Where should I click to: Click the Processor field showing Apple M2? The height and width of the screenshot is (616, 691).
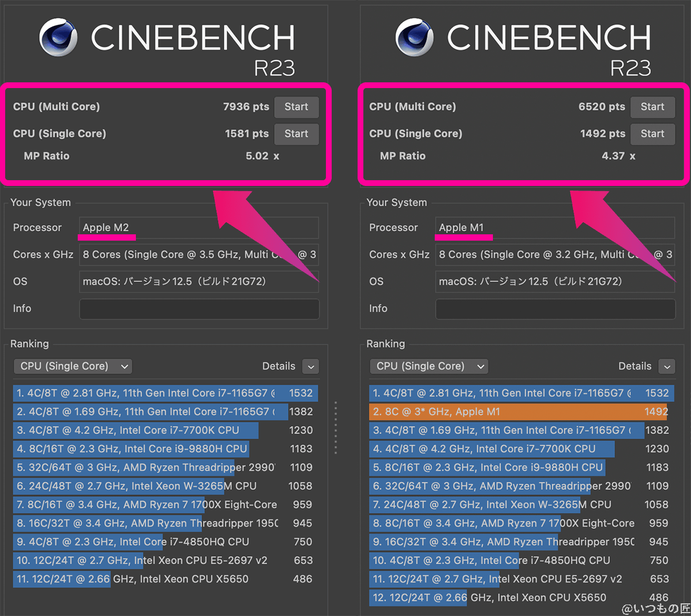click(x=199, y=227)
